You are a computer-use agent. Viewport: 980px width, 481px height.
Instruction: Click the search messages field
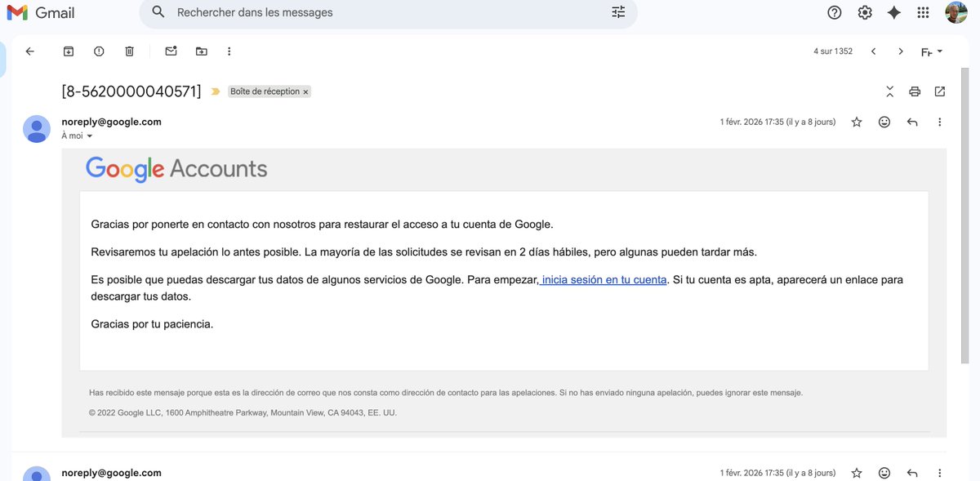(388, 12)
